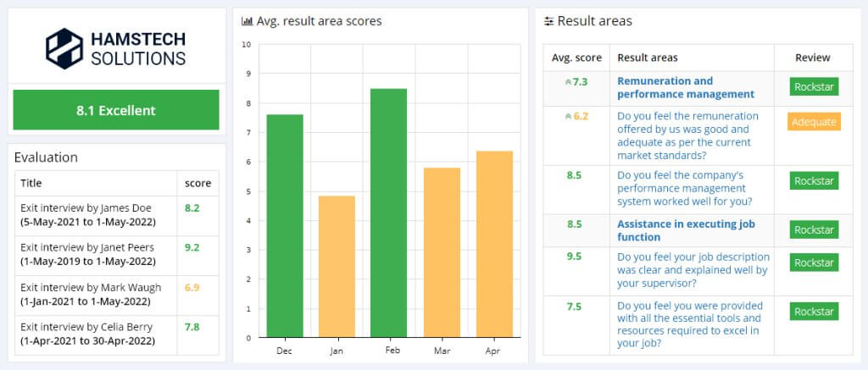The width and height of the screenshot is (868, 370).
Task: Click the Hamstech Solutions logo
Action: click(x=116, y=47)
